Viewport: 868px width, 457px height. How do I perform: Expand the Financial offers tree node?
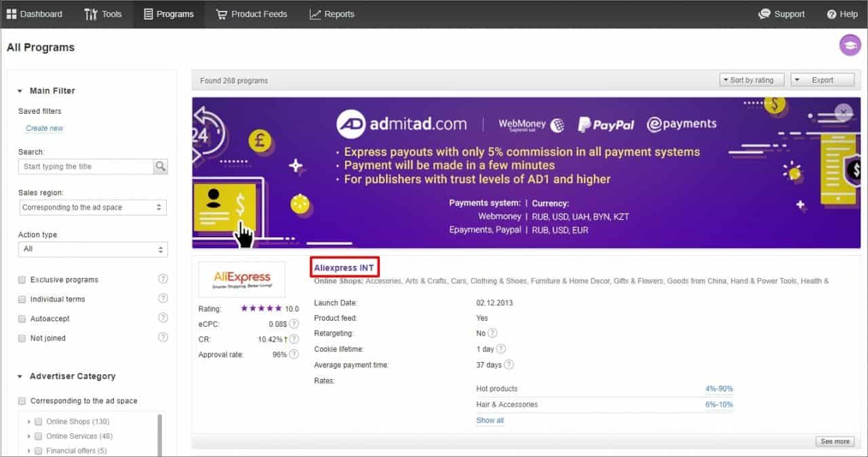[29, 451]
